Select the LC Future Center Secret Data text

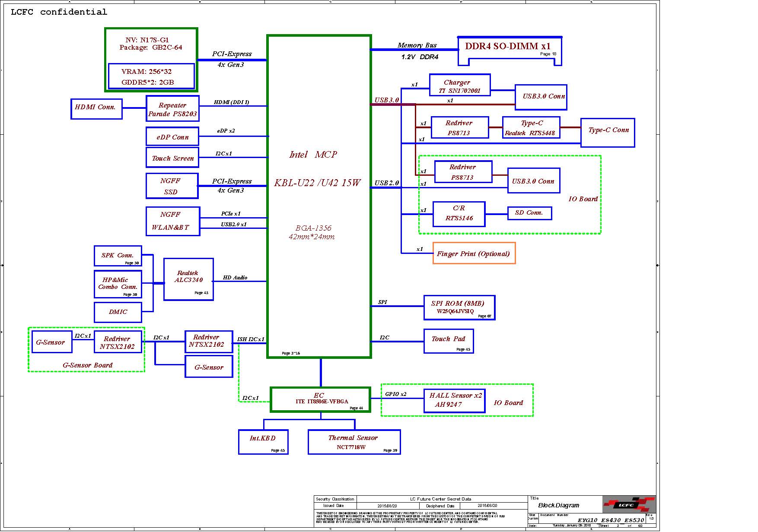tap(441, 499)
